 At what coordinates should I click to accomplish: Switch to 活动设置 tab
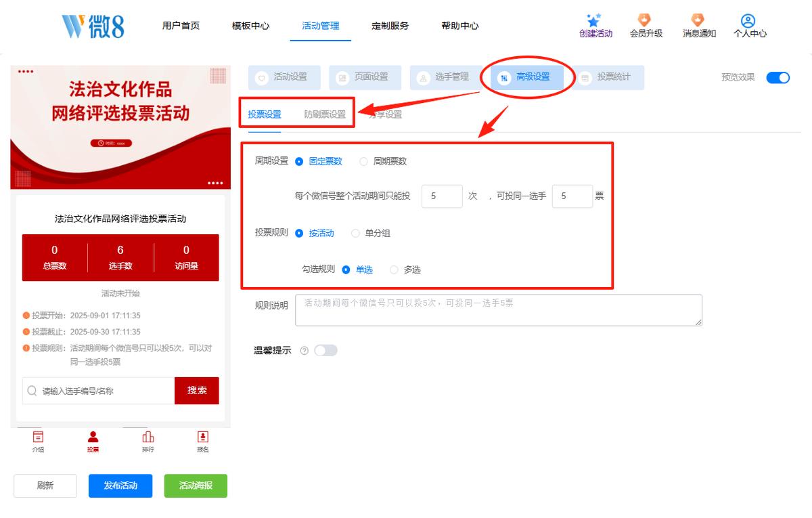284,77
